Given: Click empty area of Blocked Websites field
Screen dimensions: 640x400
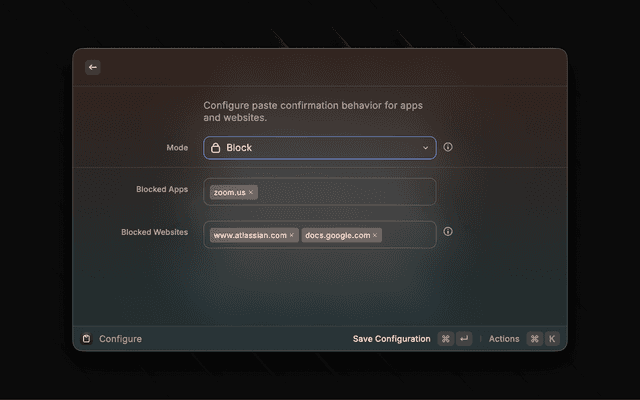Looking at the screenshot, I should (408, 235).
